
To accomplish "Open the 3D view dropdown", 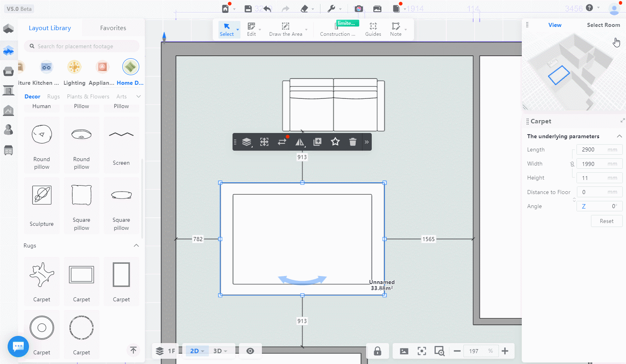I will tap(220, 351).
